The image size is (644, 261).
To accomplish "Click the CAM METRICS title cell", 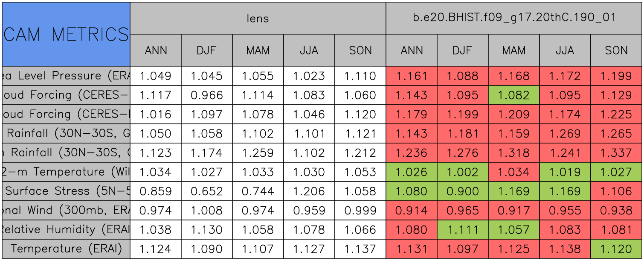I will [x=66, y=34].
